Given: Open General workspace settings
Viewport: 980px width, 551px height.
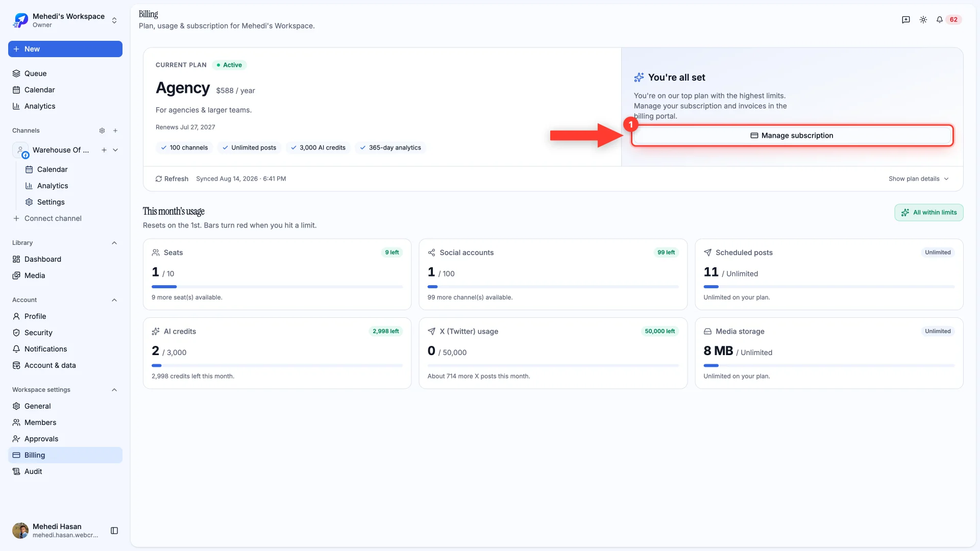Looking at the screenshot, I should tap(65, 406).
